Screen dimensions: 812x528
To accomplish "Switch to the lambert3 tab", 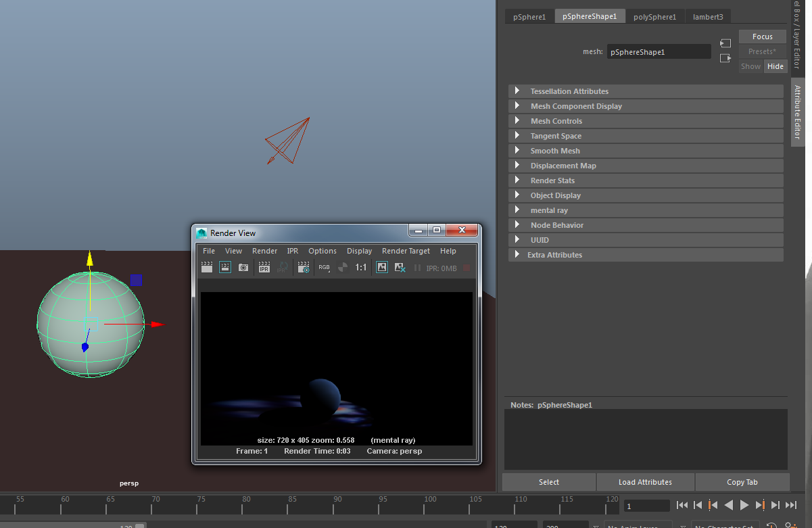I will pyautogui.click(x=708, y=17).
